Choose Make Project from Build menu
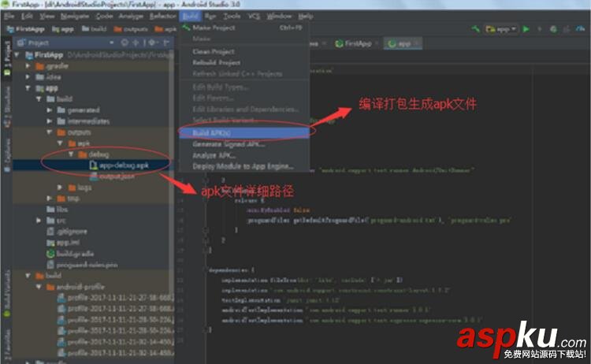 [x=244, y=28]
